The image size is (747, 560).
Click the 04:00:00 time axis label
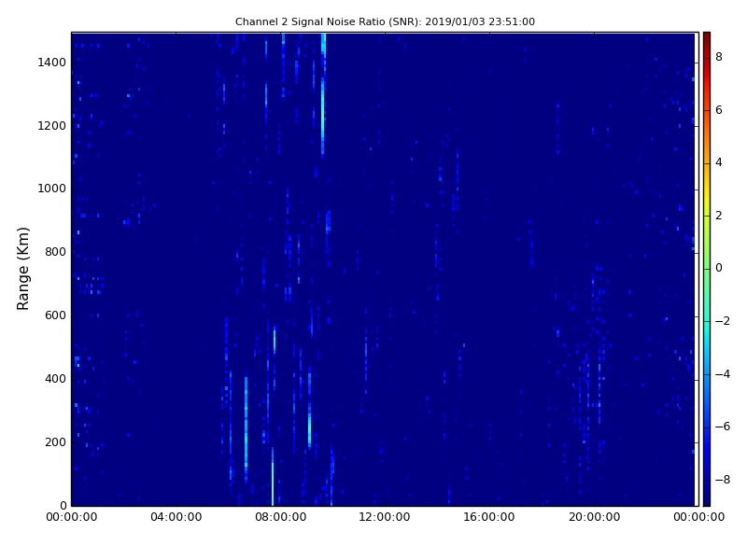coord(176,517)
